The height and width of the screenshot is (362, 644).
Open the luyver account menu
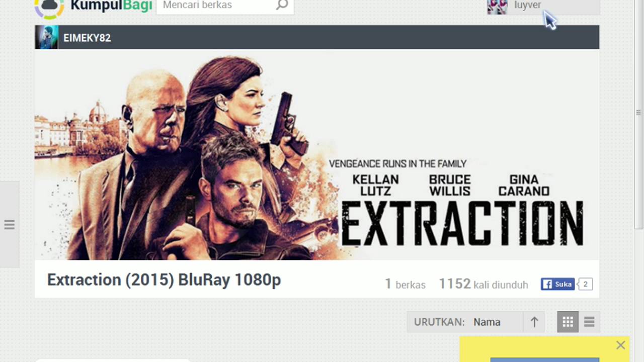point(543,7)
